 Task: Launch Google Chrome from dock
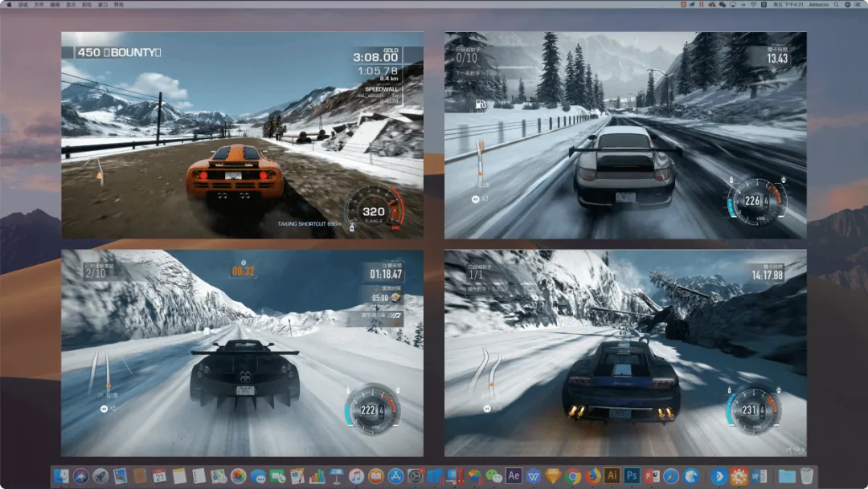click(573, 475)
